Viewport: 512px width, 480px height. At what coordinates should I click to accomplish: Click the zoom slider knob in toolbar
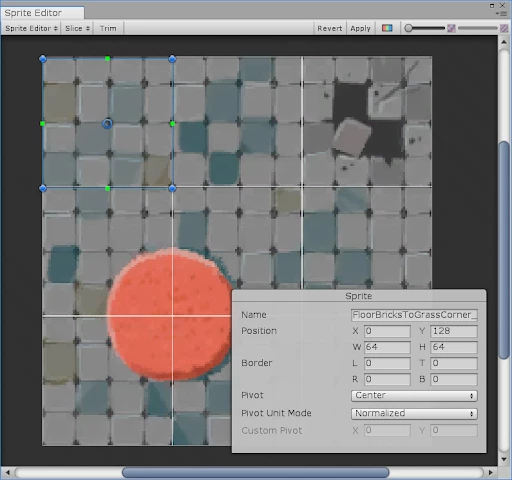point(408,28)
